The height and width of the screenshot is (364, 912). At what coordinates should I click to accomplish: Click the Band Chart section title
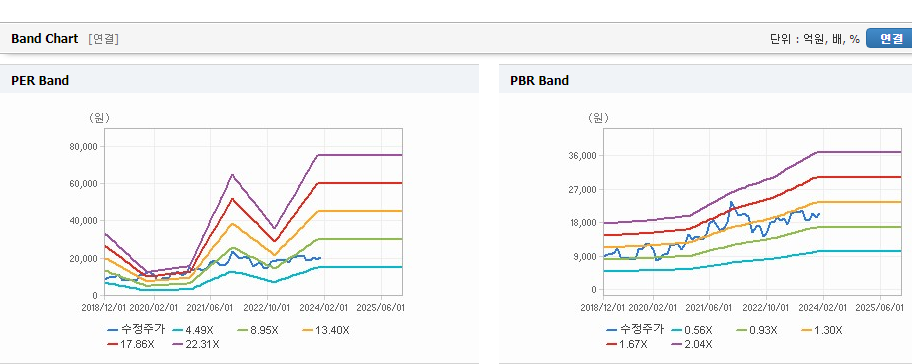[44, 39]
